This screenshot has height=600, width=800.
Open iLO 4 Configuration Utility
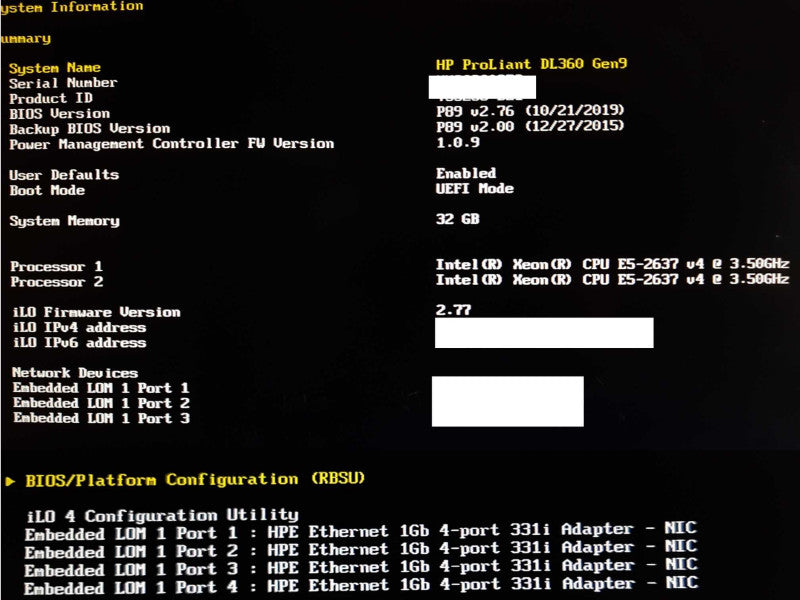coord(162,515)
